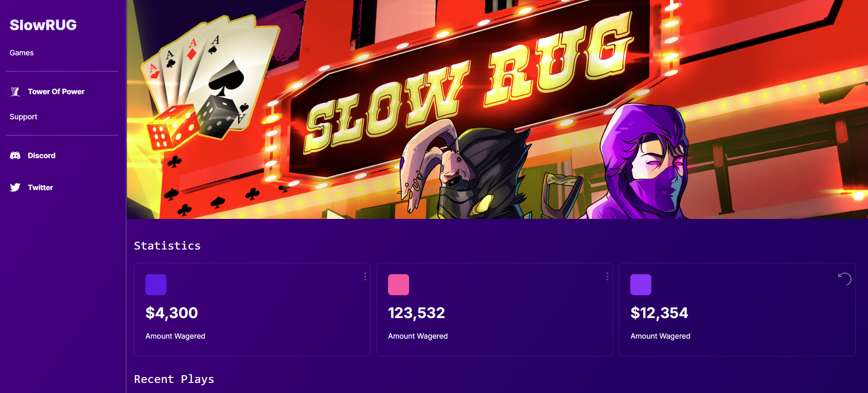868x393 pixels.
Task: Open three-dot menu on 123,532 card
Action: point(607,276)
